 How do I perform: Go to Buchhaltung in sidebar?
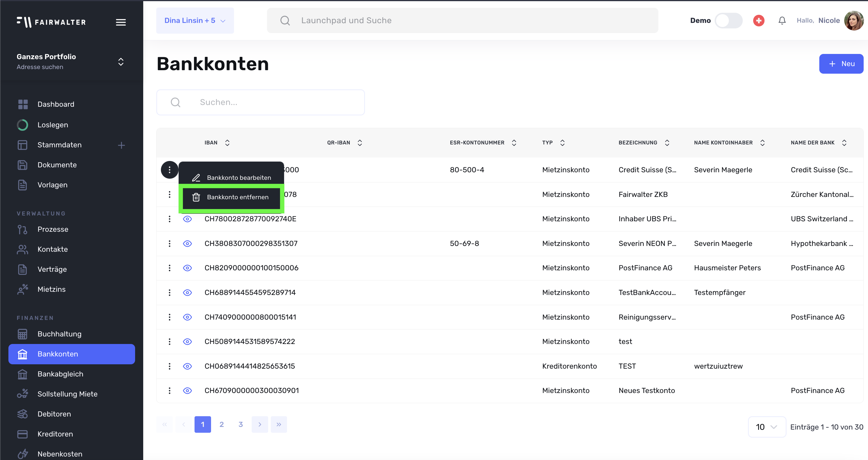pos(59,334)
